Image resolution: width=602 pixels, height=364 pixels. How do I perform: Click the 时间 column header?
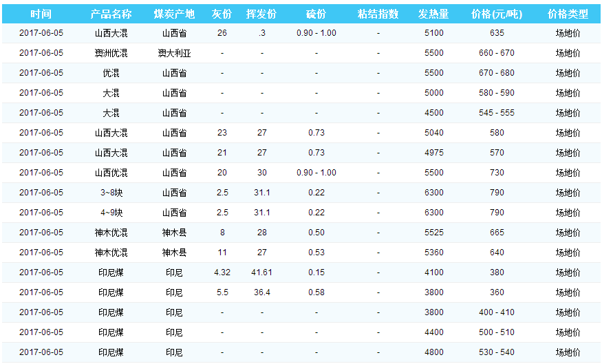(41, 14)
